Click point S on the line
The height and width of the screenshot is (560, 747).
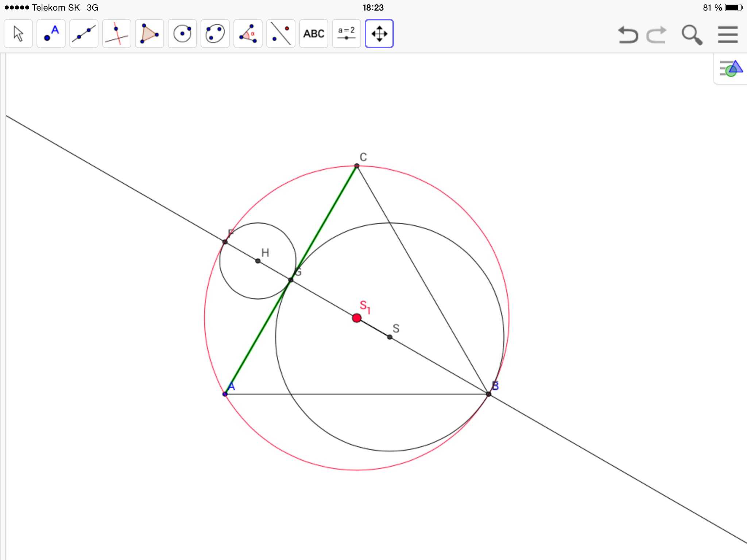pyautogui.click(x=390, y=337)
